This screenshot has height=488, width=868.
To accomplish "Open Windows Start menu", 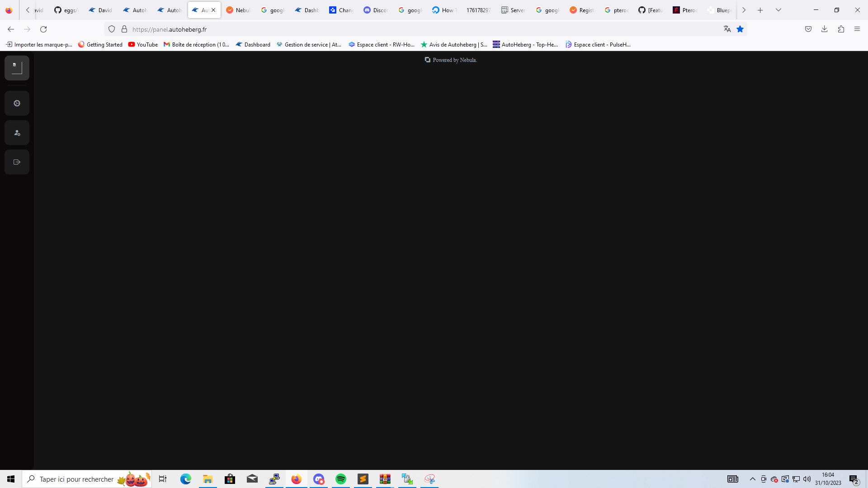I will [11, 479].
